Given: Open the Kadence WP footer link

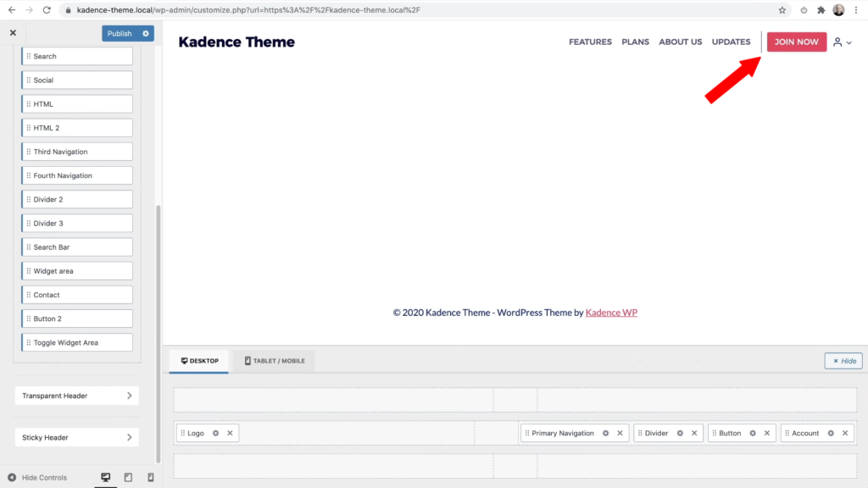Looking at the screenshot, I should click(611, 313).
